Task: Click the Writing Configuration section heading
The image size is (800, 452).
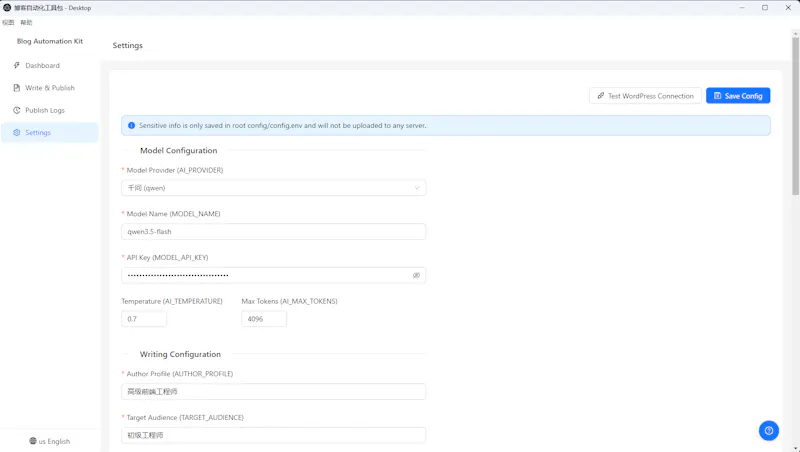Action: (180, 354)
